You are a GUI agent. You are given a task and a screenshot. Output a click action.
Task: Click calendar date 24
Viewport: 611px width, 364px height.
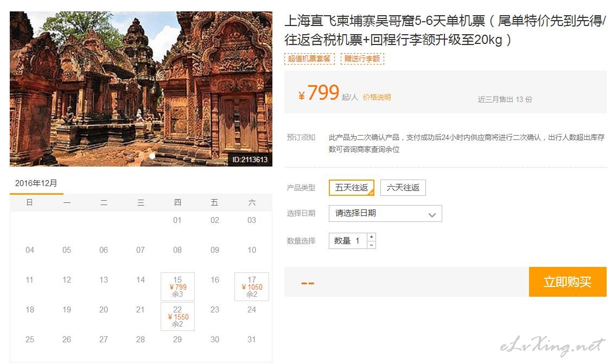[252, 309]
